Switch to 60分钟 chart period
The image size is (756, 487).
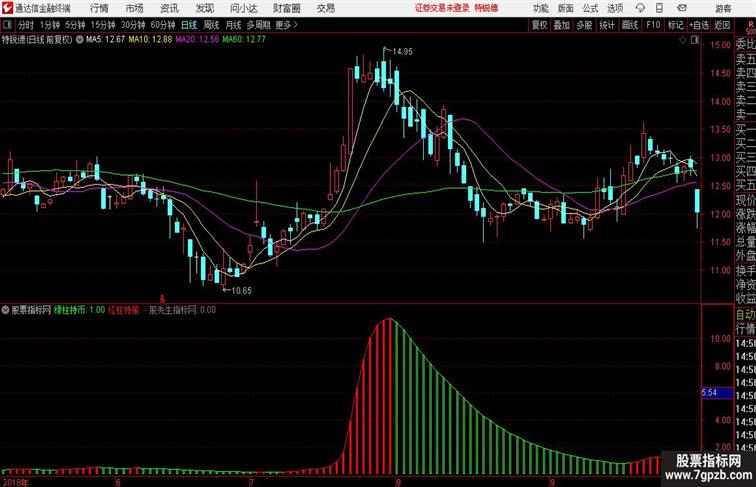(163, 25)
